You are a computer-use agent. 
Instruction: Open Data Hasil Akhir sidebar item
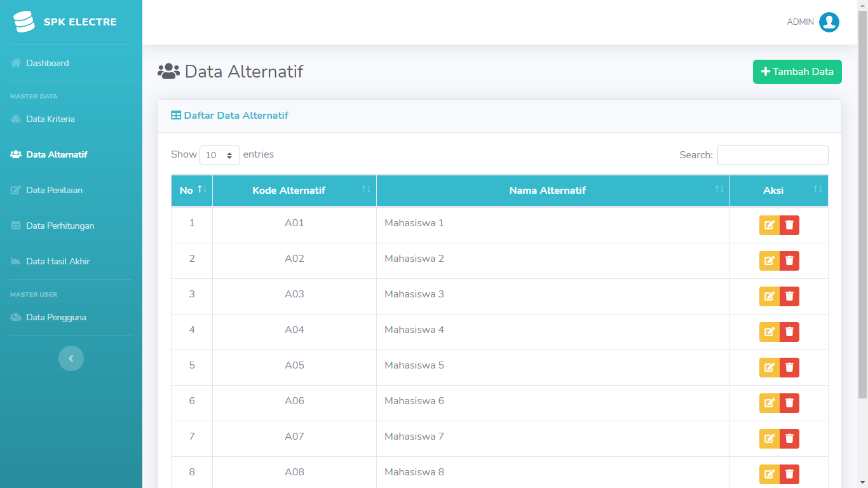(71, 261)
